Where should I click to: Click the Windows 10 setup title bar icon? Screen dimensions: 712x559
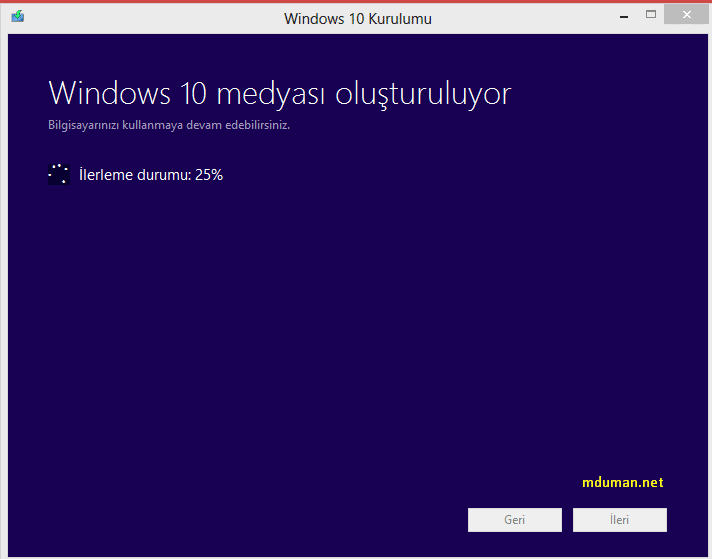(x=18, y=17)
